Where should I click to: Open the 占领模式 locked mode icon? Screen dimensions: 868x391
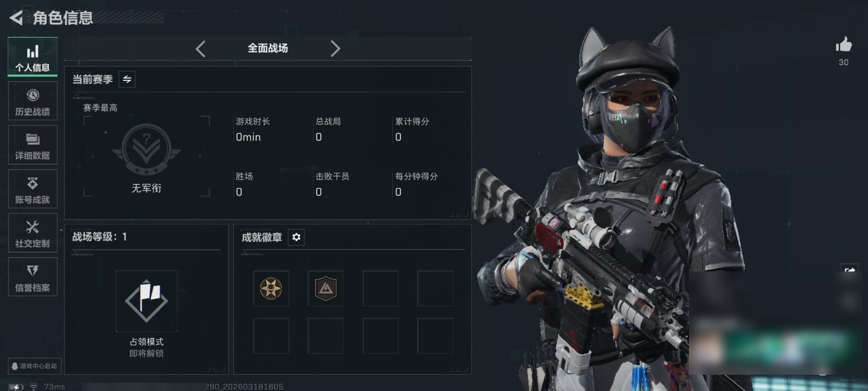(146, 301)
